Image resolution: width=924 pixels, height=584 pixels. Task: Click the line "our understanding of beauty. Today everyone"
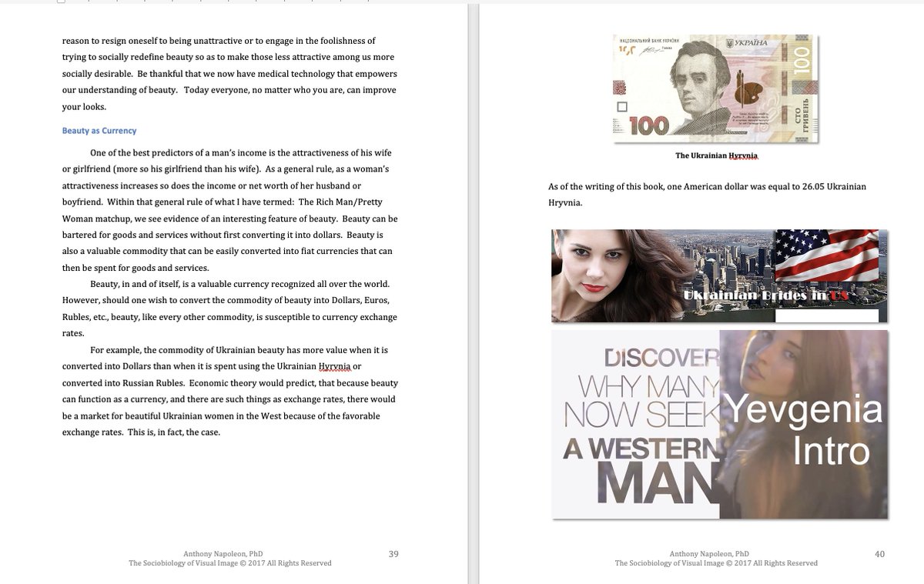click(x=229, y=90)
